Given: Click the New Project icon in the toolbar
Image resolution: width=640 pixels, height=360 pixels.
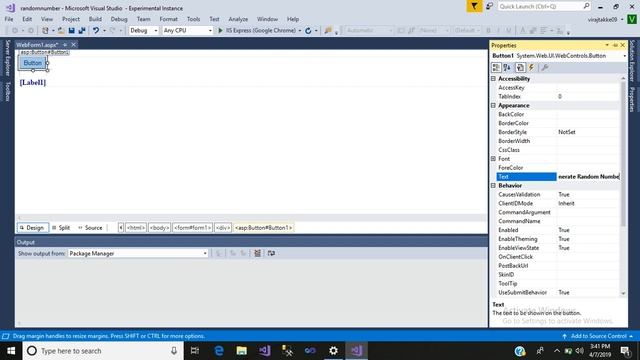Looking at the screenshot, I should pyautogui.click(x=45, y=31).
